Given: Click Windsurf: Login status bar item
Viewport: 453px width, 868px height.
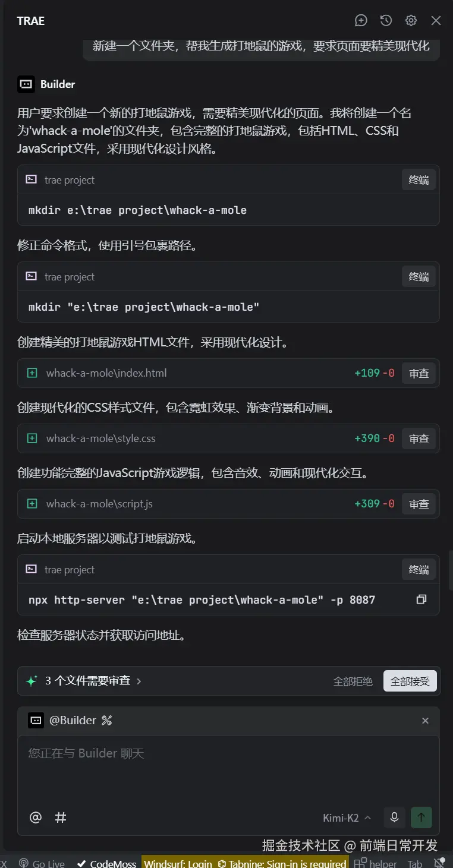Looking at the screenshot, I should pyautogui.click(x=178, y=863).
